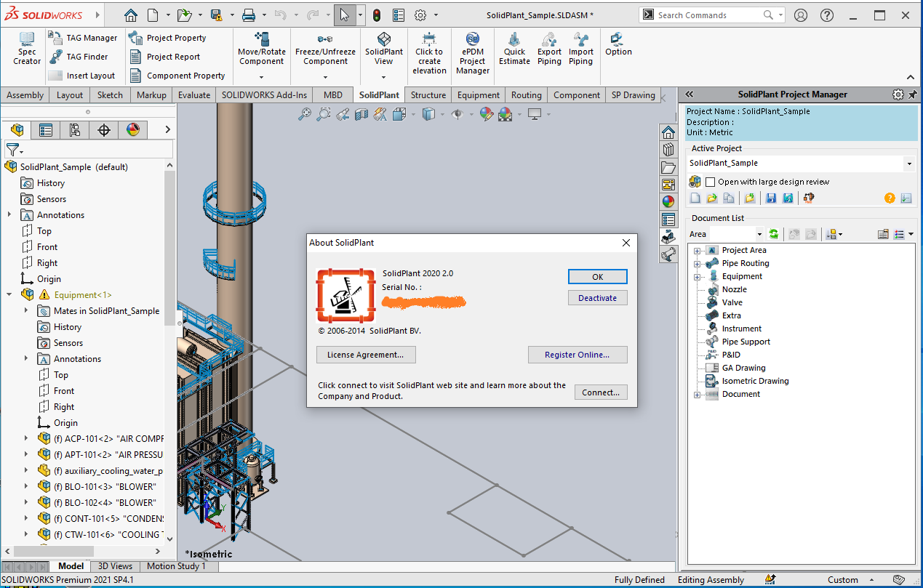Generate a Project Report

(x=164, y=57)
